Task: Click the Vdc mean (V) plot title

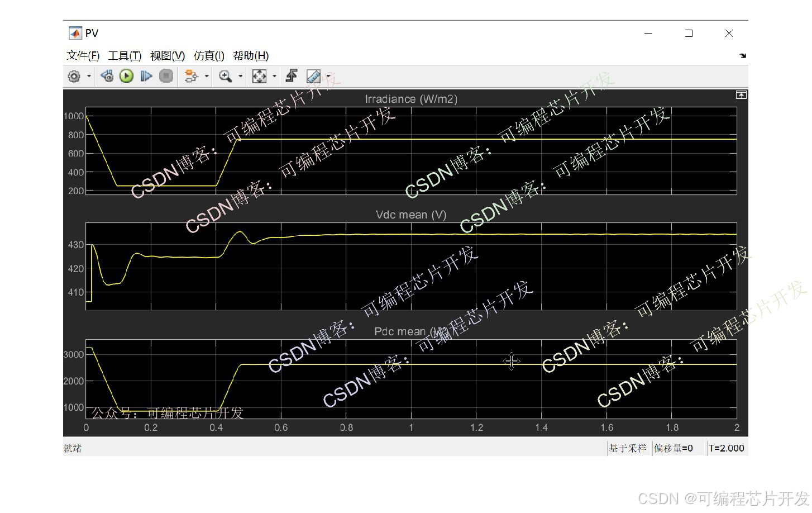Action: (x=411, y=215)
